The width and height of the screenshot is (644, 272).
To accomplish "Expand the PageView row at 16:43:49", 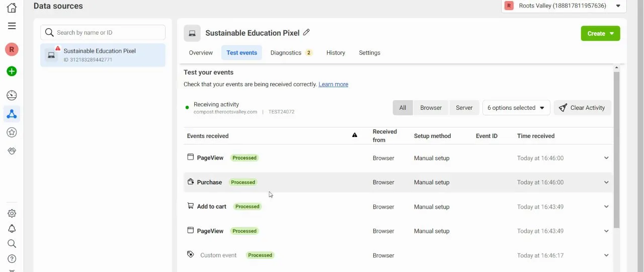I will [x=606, y=231].
